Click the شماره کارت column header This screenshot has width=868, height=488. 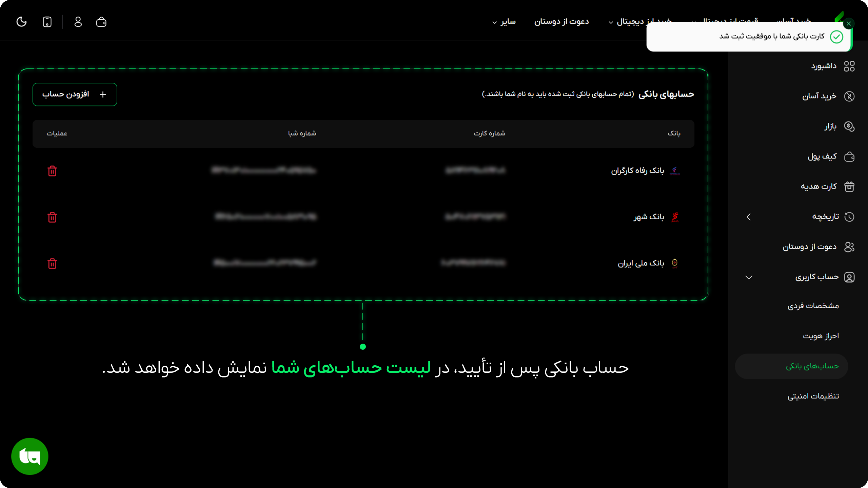tap(489, 134)
